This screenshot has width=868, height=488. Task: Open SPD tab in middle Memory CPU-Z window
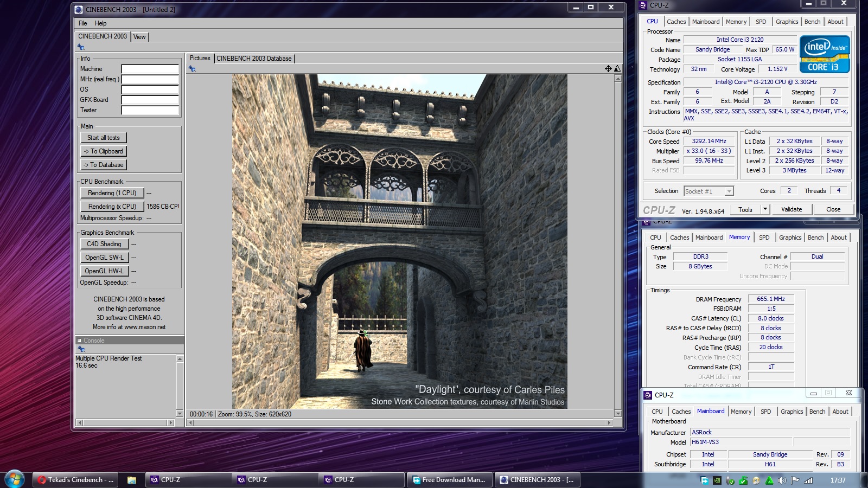(x=764, y=237)
